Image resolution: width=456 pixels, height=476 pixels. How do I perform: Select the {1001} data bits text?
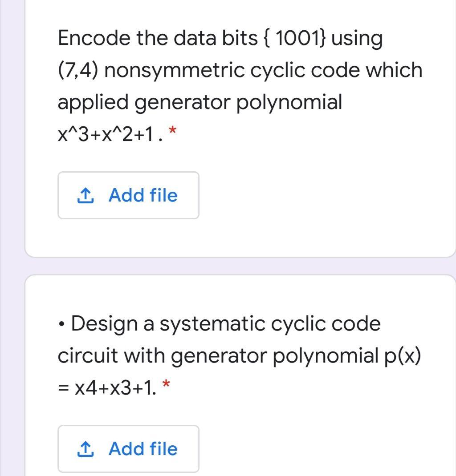click(295, 39)
